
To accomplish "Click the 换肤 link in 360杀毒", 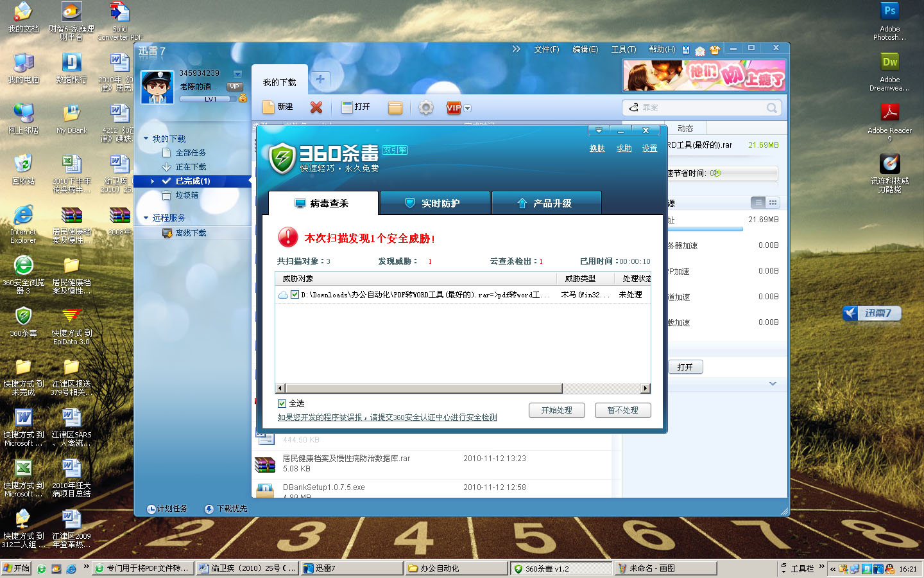I will tap(597, 148).
